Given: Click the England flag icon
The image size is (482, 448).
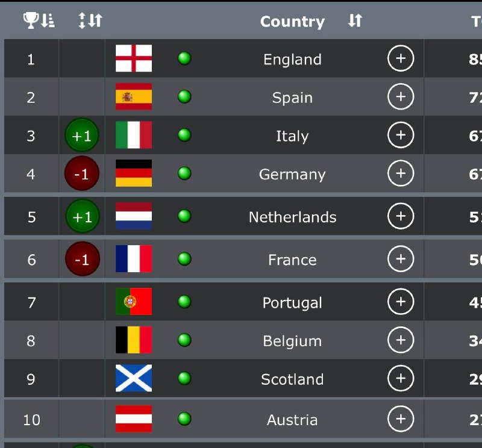Looking at the screenshot, I should [134, 58].
